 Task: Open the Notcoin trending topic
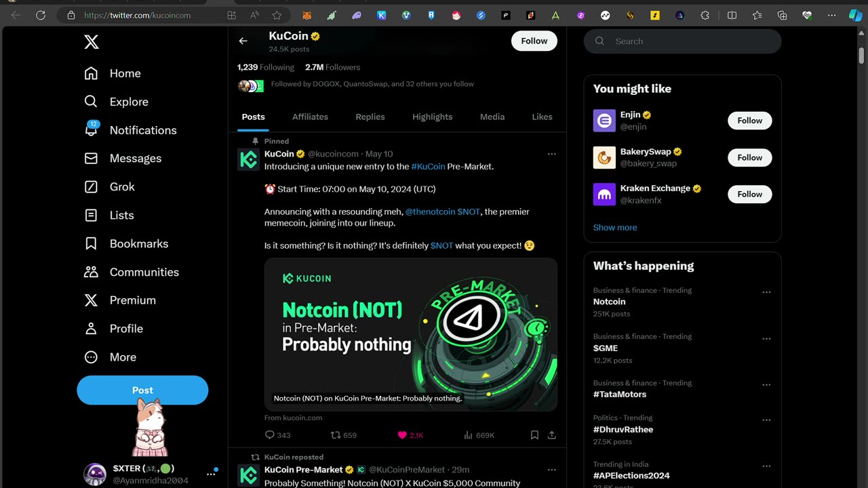point(610,302)
